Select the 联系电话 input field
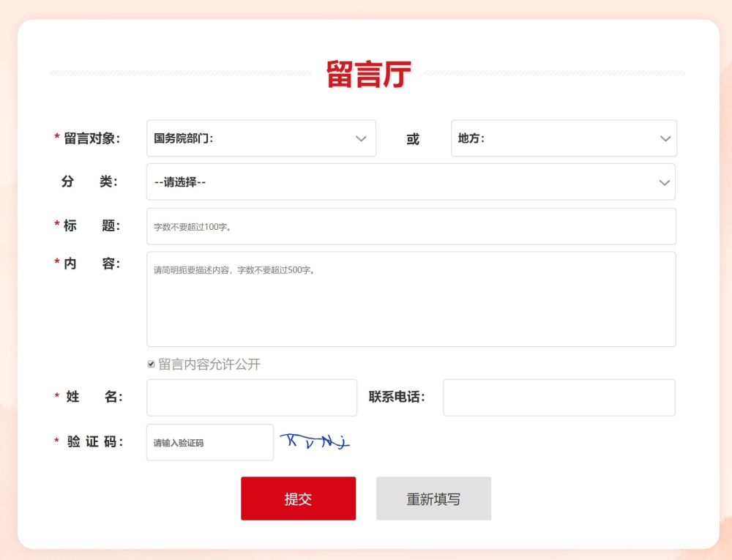732x560 pixels. pos(559,397)
